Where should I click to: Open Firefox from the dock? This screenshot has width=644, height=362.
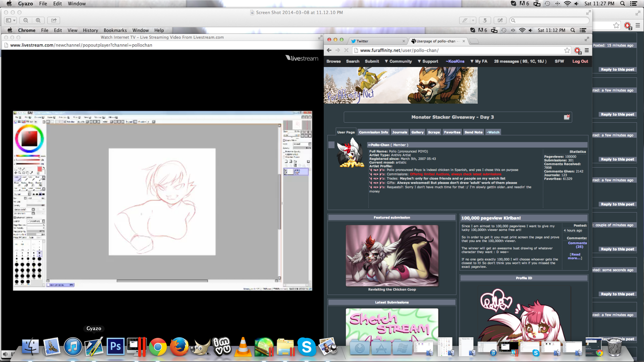[179, 347]
